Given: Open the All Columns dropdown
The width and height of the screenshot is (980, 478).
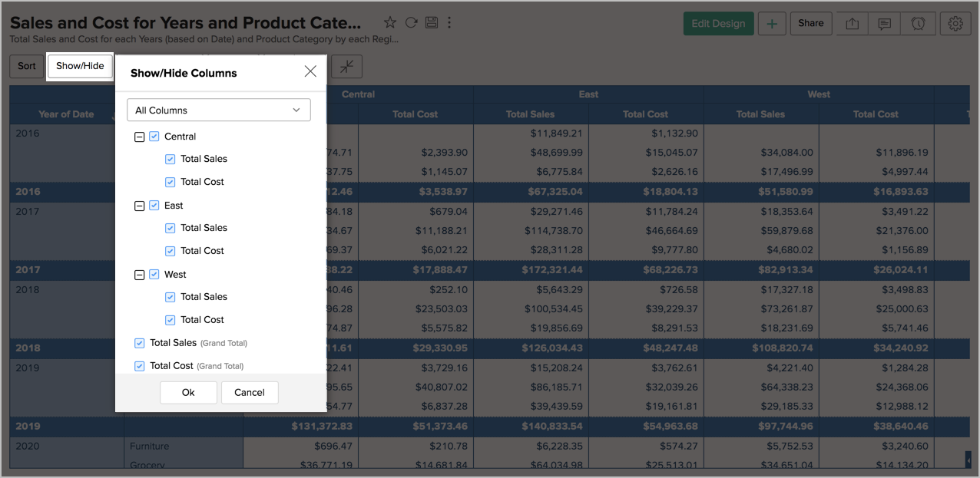Looking at the screenshot, I should (218, 110).
